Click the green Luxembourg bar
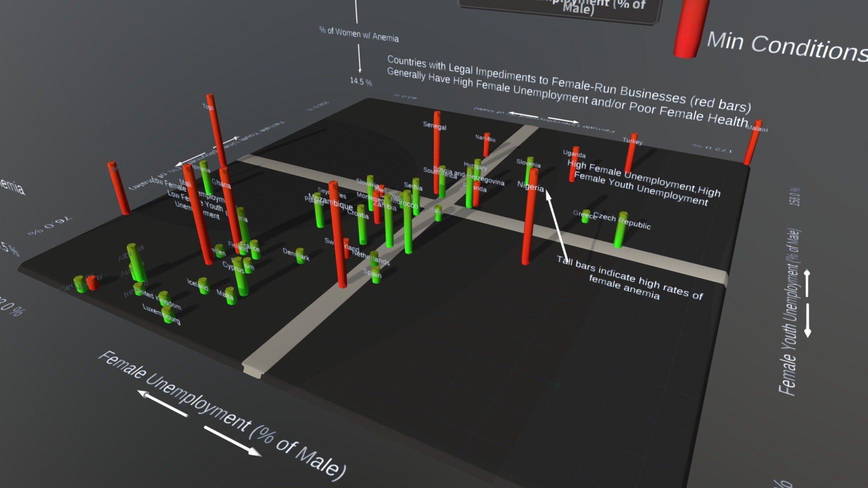868x488 pixels. [x=168, y=314]
